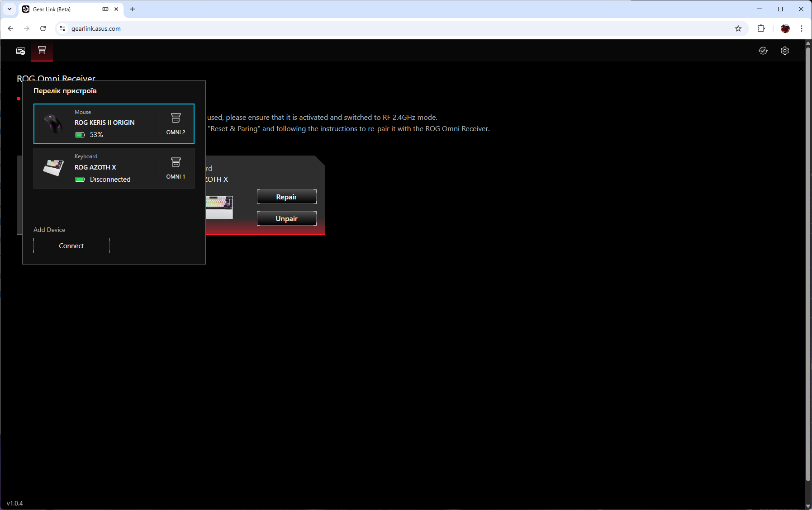Click the 'Add Device' label
The height and width of the screenshot is (510, 812).
point(49,230)
